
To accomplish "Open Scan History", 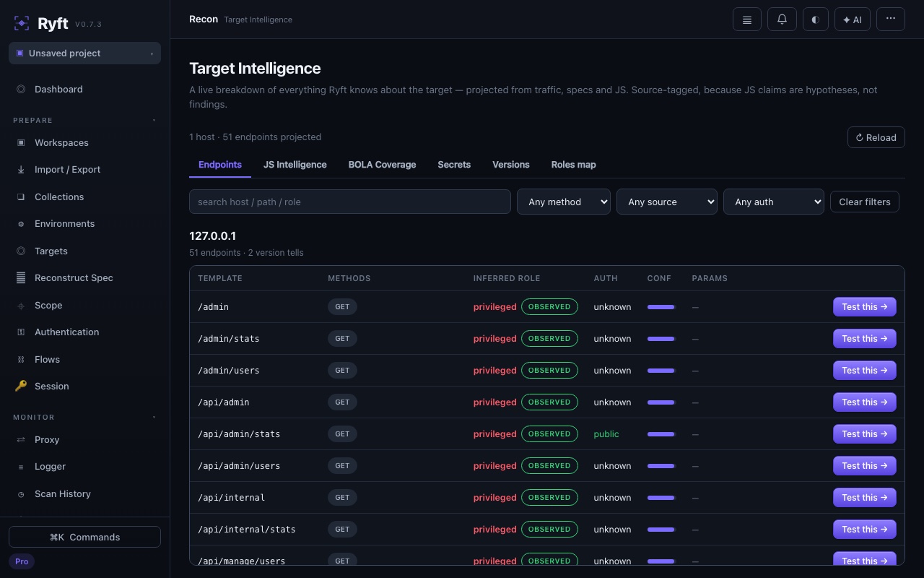I will tap(84, 493).
